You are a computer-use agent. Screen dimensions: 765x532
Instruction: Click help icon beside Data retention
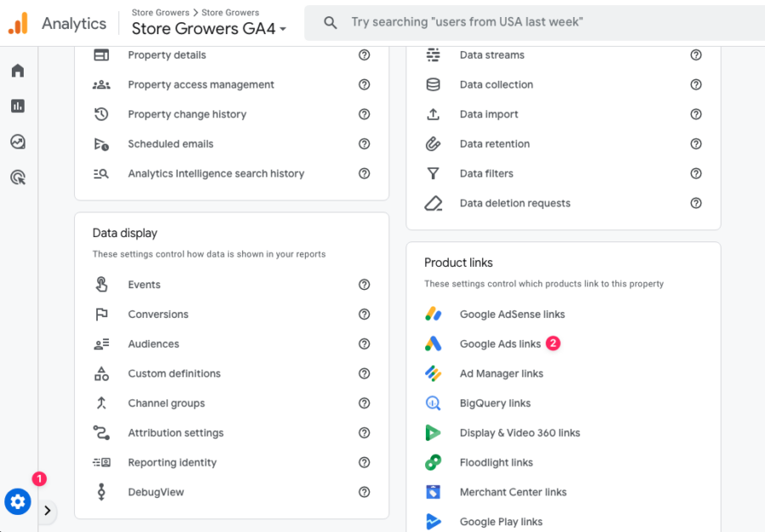click(x=695, y=144)
